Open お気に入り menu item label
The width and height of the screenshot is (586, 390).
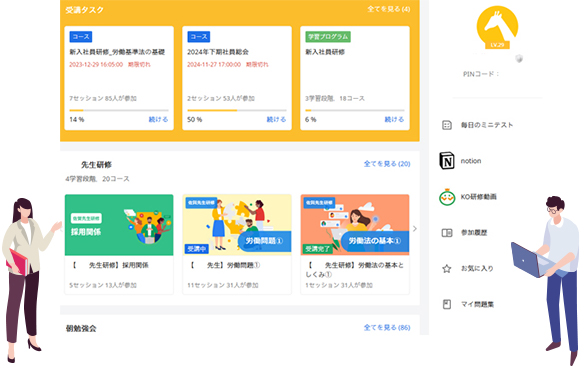pos(477,269)
